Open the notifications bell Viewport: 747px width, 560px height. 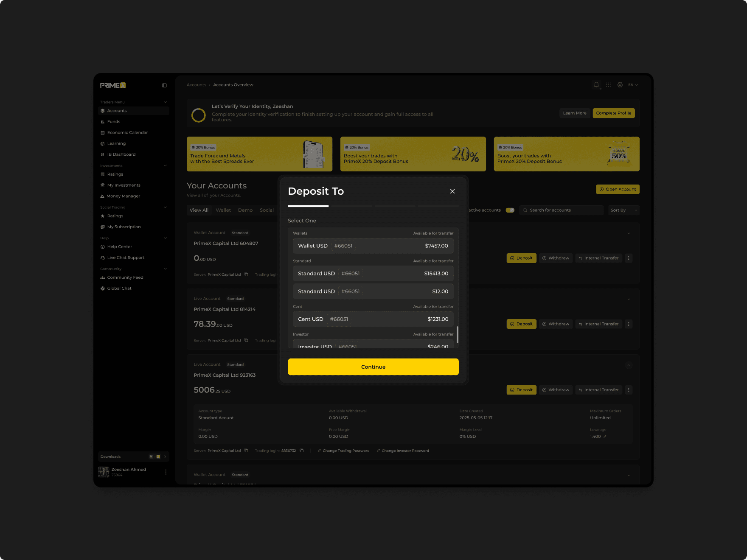596,85
